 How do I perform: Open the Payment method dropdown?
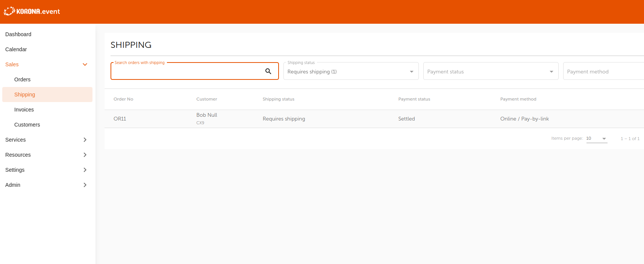(x=603, y=71)
